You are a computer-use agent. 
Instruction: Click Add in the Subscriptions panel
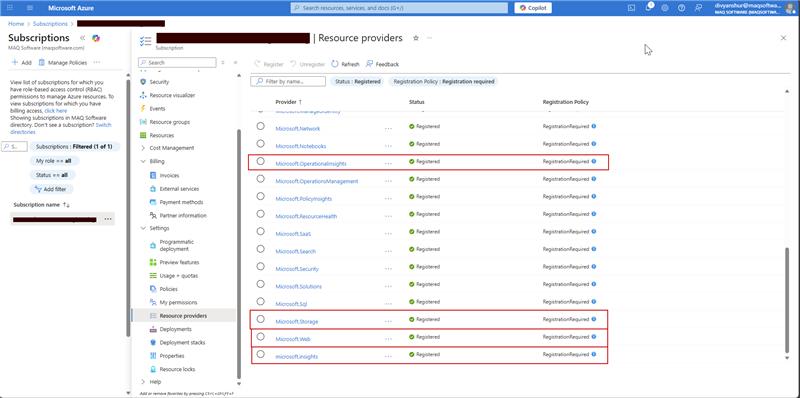pos(21,63)
